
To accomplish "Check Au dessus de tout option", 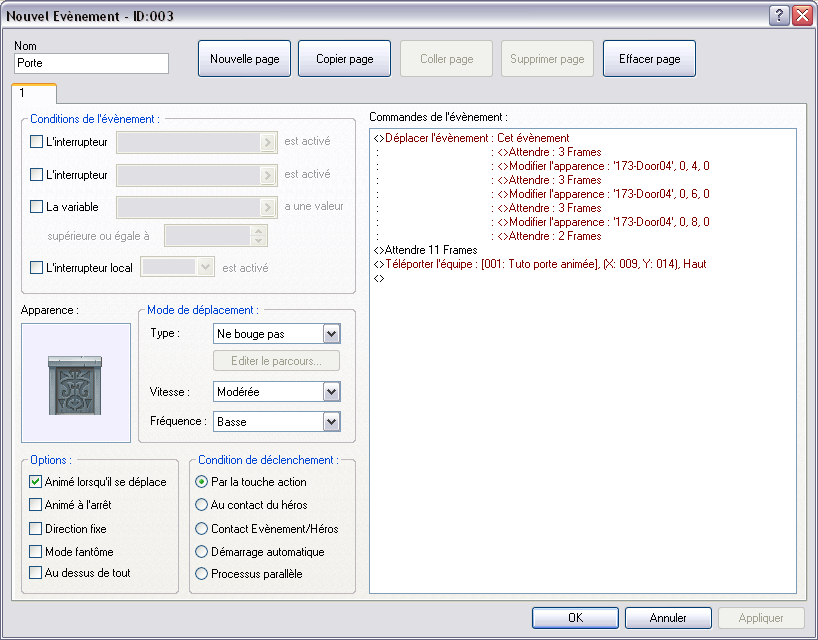I will [35, 573].
